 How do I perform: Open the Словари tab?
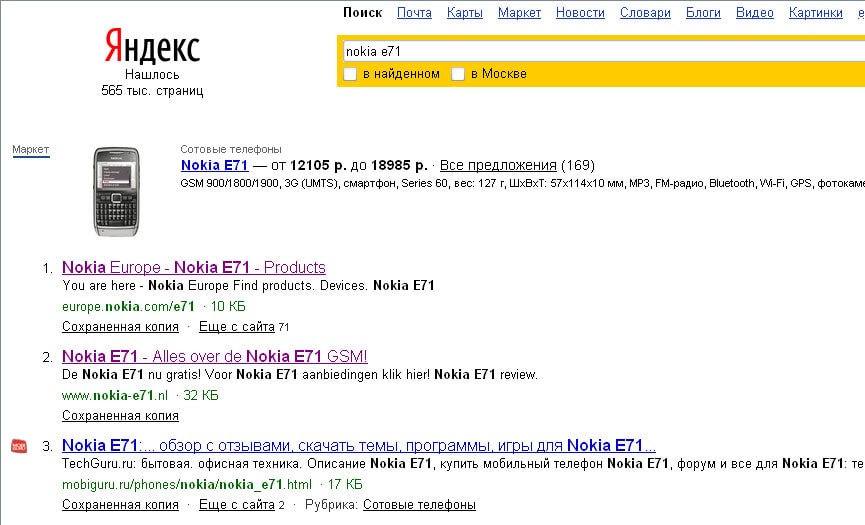pos(645,13)
